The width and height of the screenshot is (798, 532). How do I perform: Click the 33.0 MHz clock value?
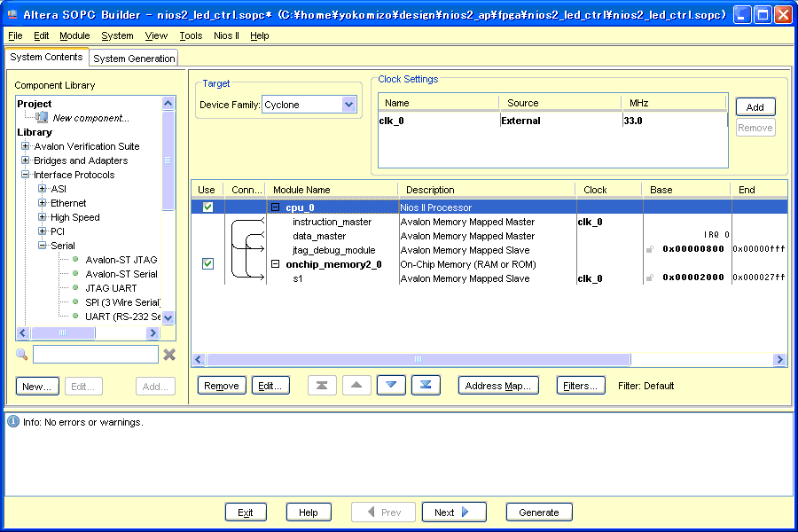632,121
